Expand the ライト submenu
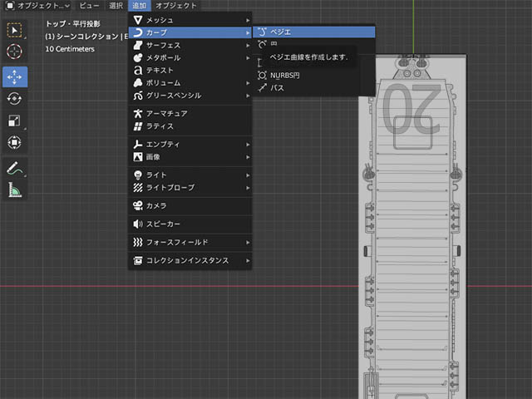The image size is (532, 399). click(x=190, y=175)
